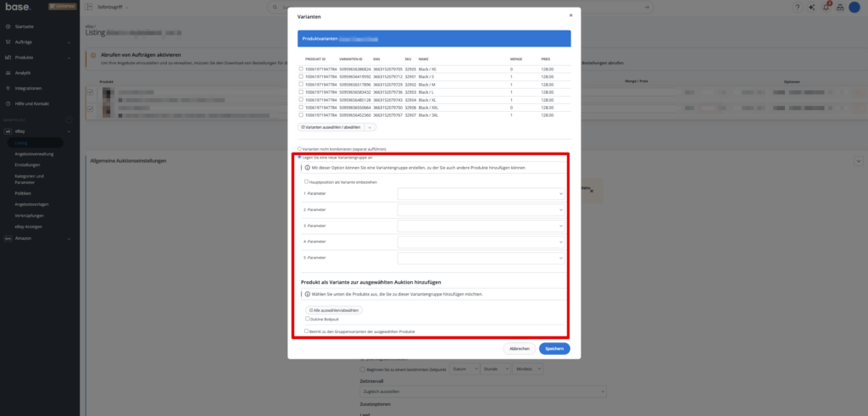
Task: Open the Datum dropdown in background page
Action: [x=464, y=369]
